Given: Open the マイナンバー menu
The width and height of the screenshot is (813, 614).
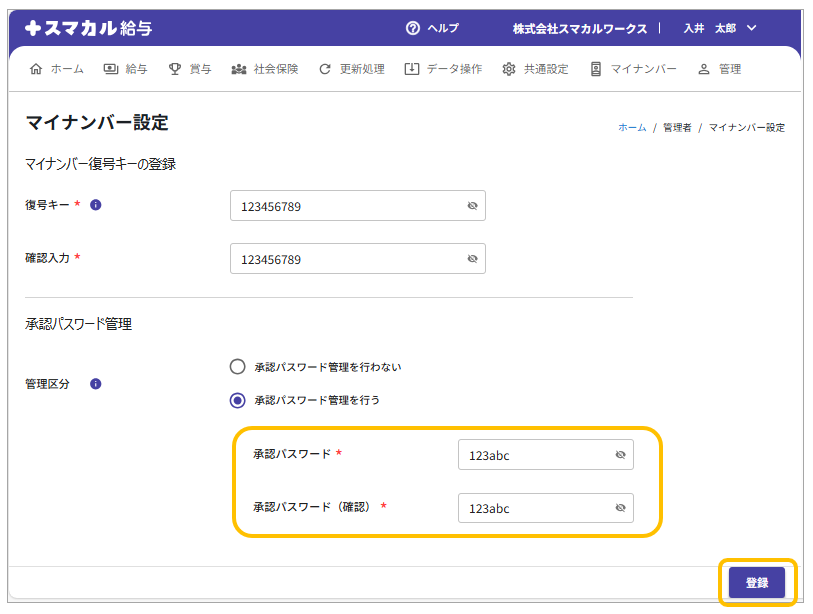Looking at the screenshot, I should (x=633, y=69).
